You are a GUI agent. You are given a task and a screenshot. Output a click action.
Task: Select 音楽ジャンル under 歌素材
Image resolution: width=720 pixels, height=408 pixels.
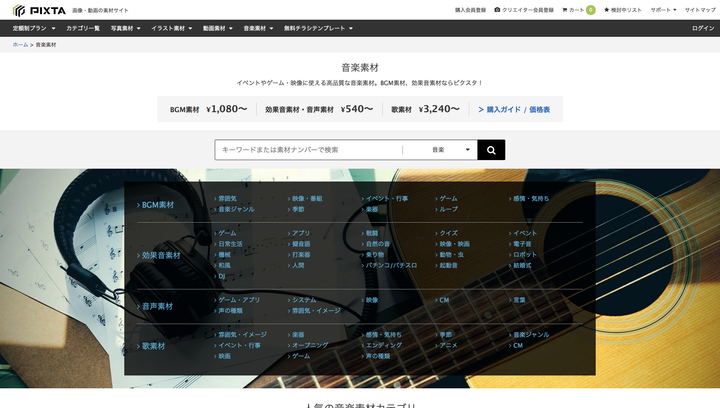(x=529, y=335)
